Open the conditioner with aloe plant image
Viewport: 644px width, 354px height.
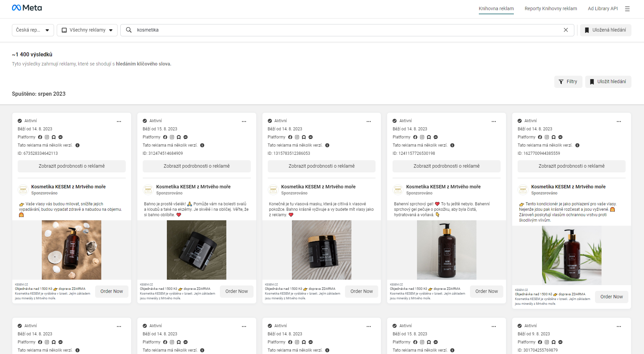pyautogui.click(x=572, y=255)
